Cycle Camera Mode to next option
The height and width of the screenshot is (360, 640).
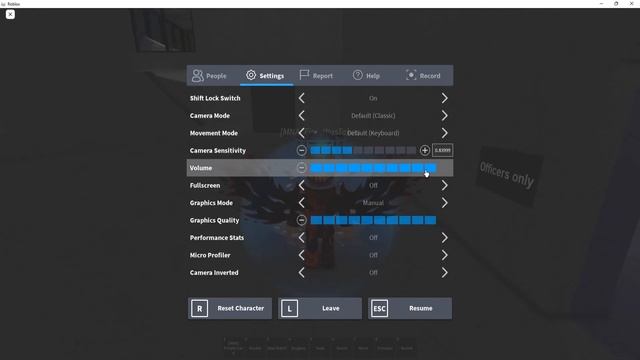(x=444, y=116)
